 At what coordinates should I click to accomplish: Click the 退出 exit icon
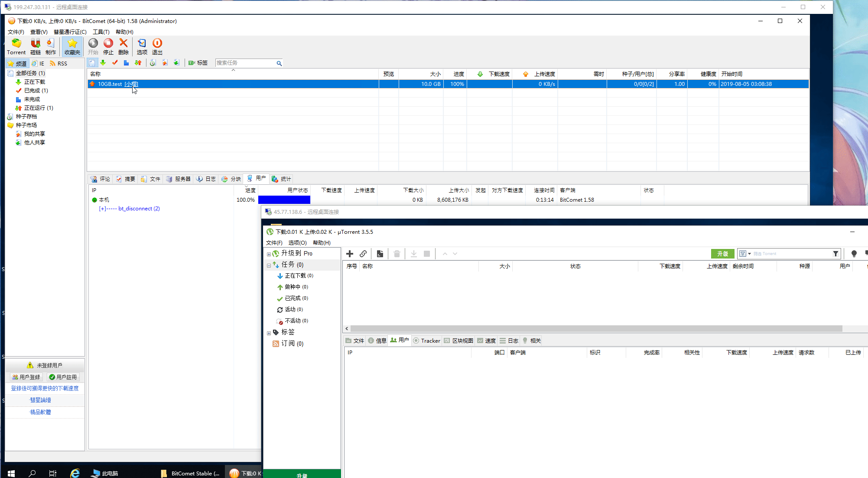[x=157, y=46]
